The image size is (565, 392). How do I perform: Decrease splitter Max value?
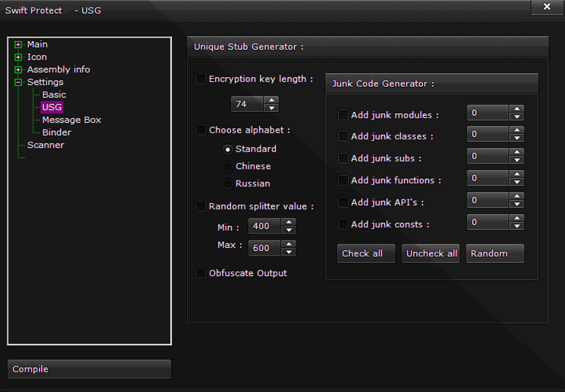pos(289,252)
